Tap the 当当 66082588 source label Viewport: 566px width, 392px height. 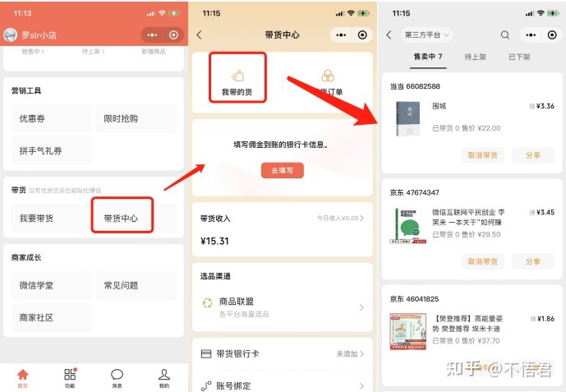[415, 86]
